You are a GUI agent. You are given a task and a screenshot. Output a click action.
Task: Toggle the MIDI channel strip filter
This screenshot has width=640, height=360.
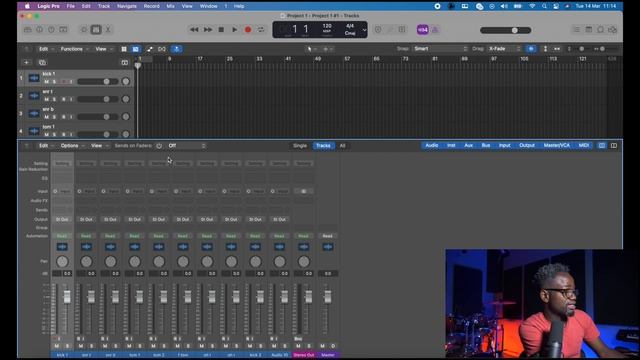[584, 145]
